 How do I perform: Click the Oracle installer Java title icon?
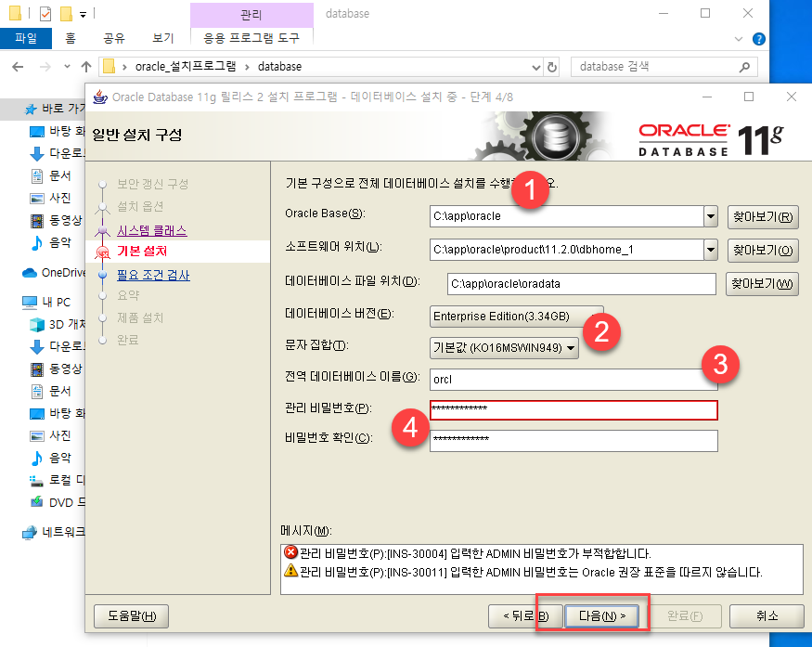click(x=100, y=97)
